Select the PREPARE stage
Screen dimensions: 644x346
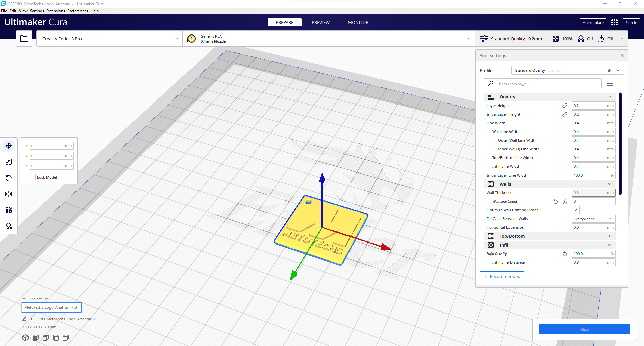coord(284,22)
